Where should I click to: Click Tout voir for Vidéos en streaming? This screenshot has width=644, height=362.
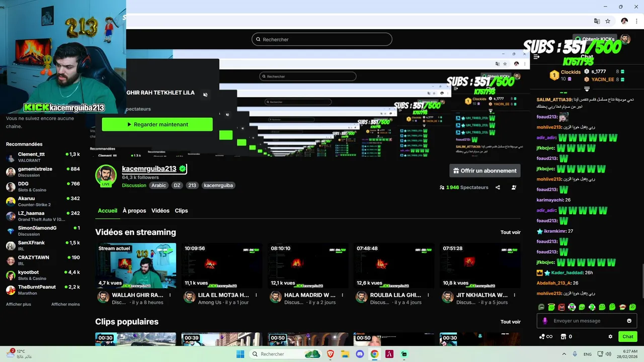tap(510, 232)
